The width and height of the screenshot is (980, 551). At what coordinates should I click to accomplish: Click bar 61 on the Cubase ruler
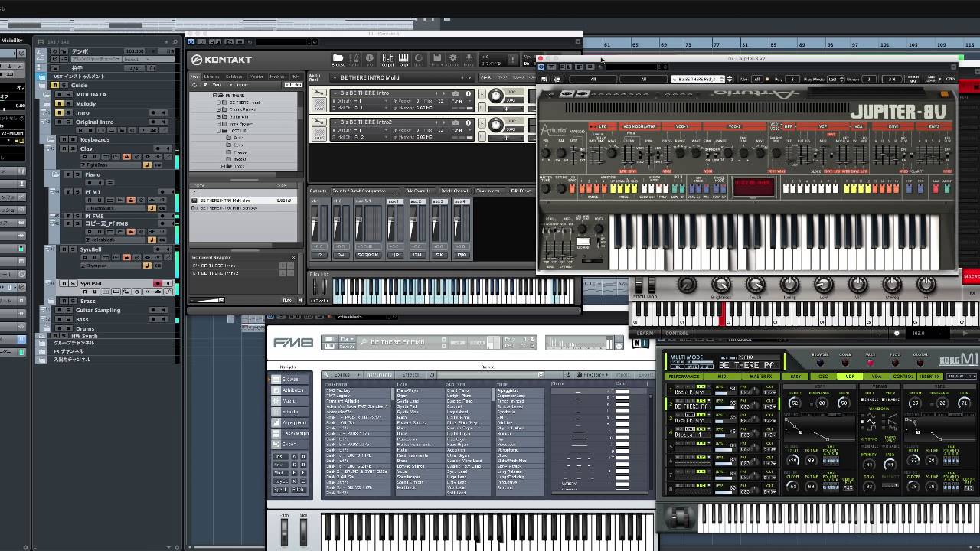tap(607, 45)
